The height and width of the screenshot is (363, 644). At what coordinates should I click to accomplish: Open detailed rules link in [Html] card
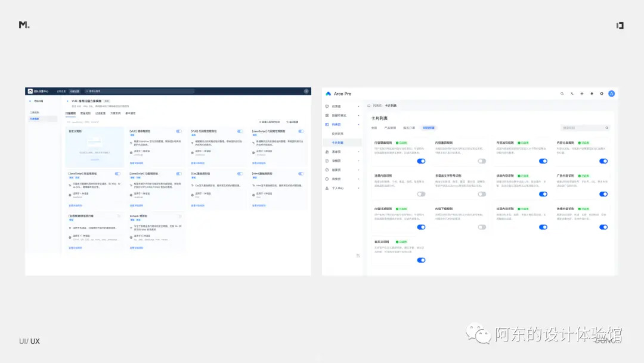click(x=259, y=205)
